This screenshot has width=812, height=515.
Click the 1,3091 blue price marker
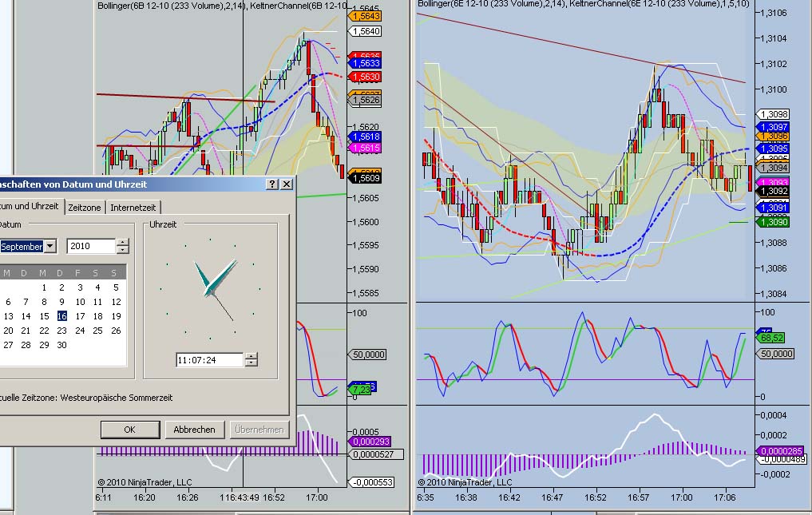(774, 208)
